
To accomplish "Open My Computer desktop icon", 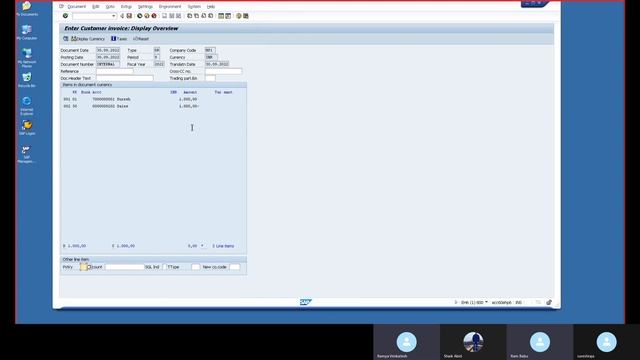I will point(27,32).
